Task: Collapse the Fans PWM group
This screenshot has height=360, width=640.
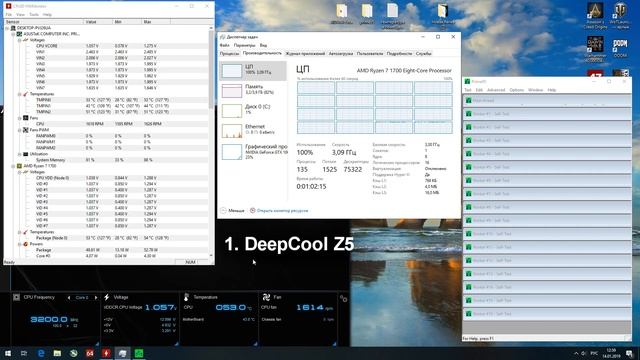Action: coord(19,130)
